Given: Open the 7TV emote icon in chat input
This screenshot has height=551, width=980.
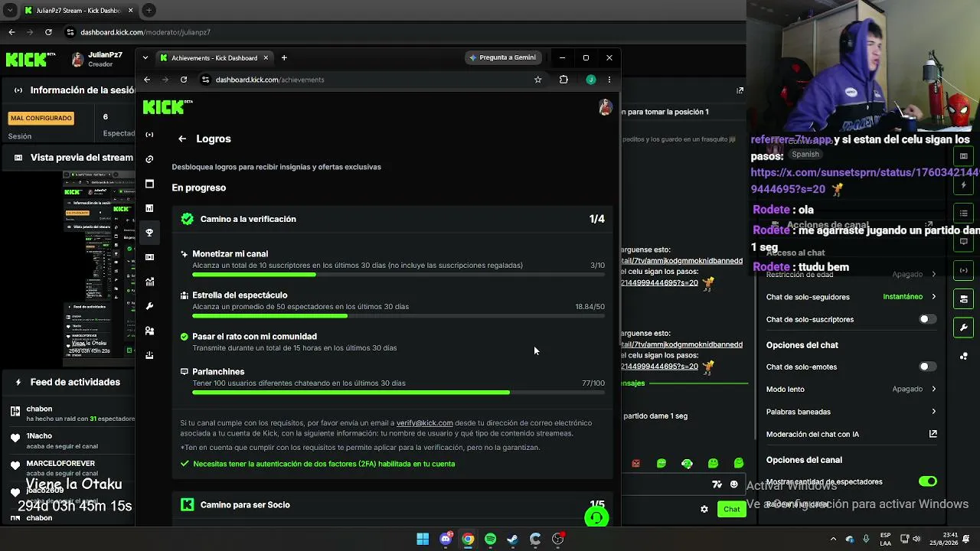Looking at the screenshot, I should pyautogui.click(x=717, y=484).
